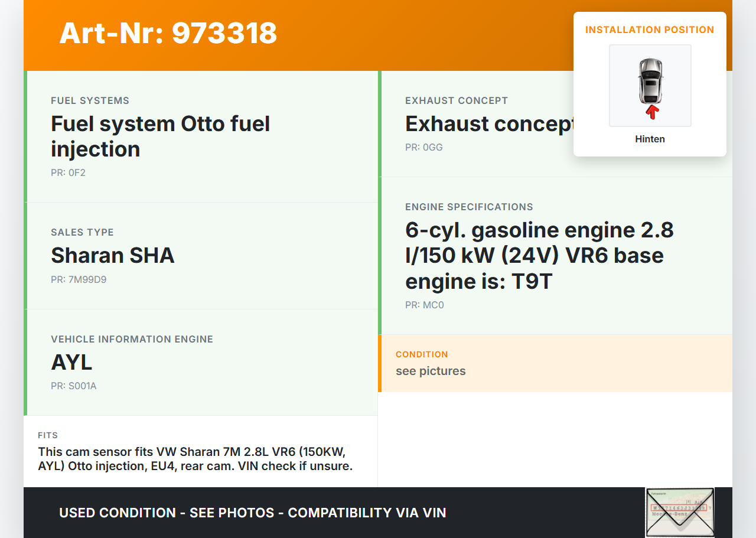This screenshot has width=756, height=538.
Task: Click the red arrow under the car
Action: pyautogui.click(x=651, y=112)
